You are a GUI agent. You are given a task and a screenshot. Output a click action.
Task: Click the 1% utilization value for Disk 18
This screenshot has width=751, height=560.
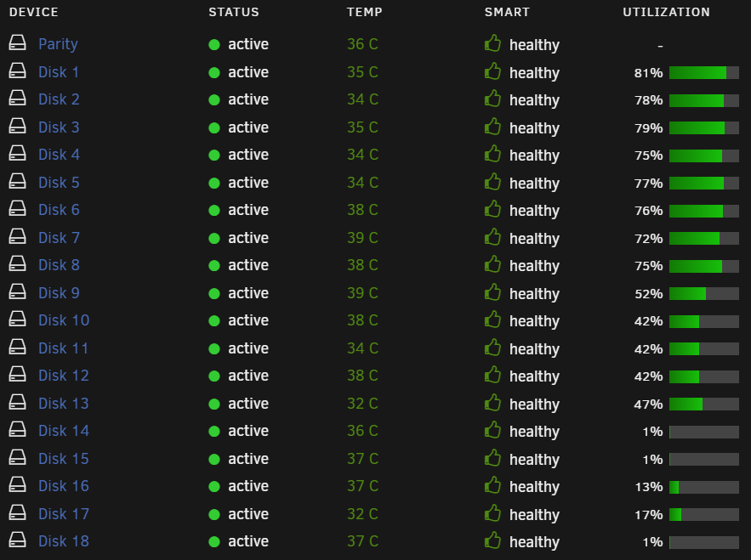pyautogui.click(x=653, y=542)
